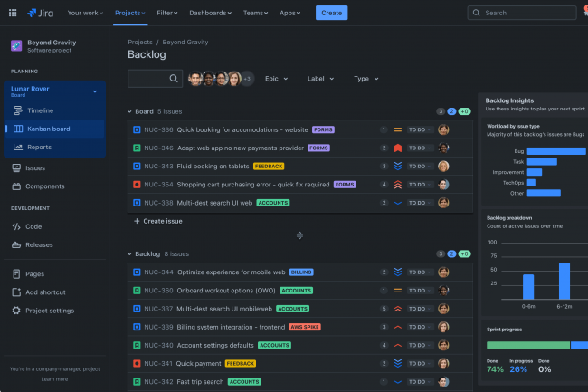Click the blue Create button
Screen dimensions: 588x392
tap(331, 13)
